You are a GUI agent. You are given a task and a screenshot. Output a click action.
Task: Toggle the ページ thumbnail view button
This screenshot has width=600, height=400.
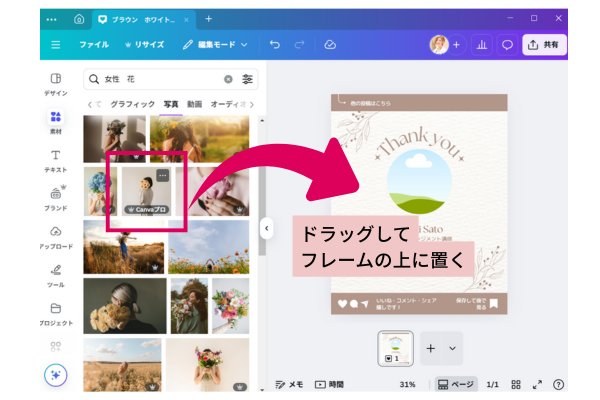tap(456, 384)
